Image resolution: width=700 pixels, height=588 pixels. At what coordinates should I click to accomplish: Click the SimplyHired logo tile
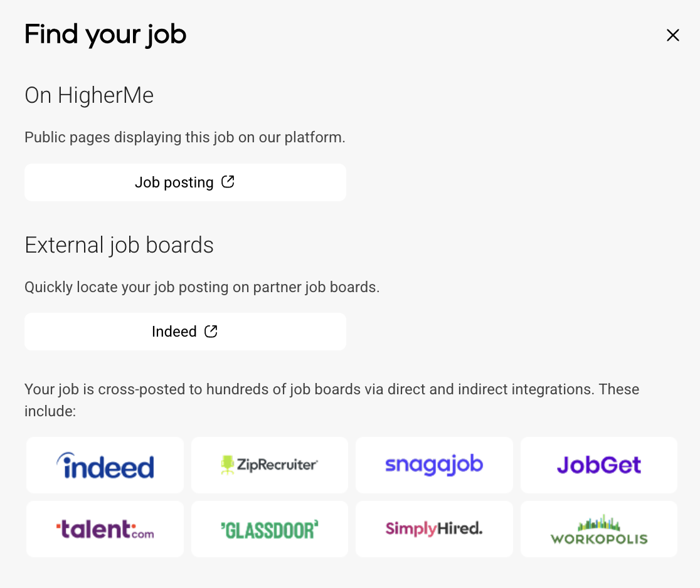[434, 529]
